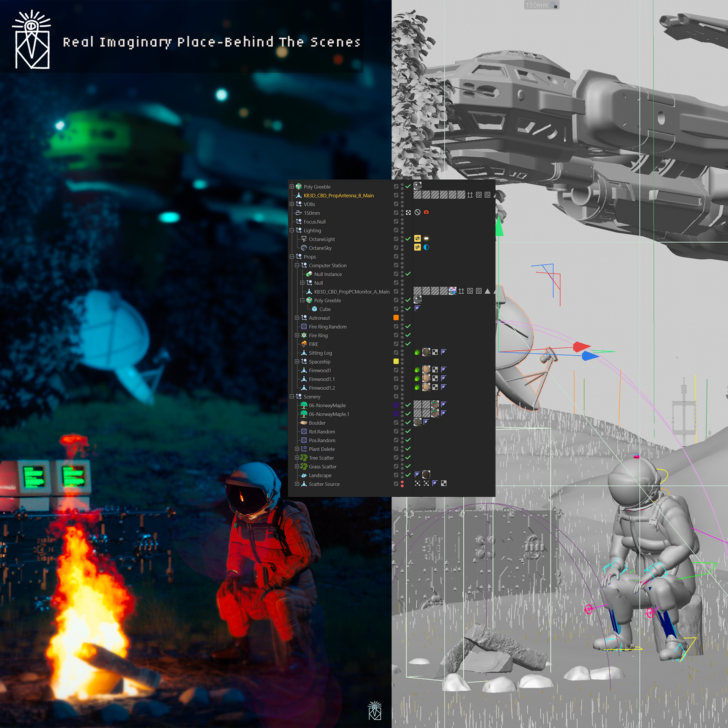The image size is (728, 728).
Task: Click the yellow target tag on OctaneSky row
Action: [x=417, y=247]
